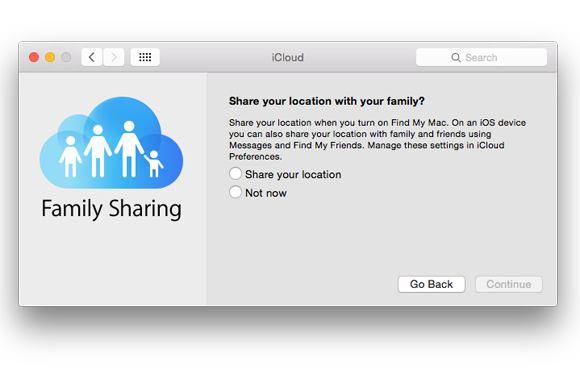This screenshot has width=580, height=388.
Task: Select the Share your location radio button
Action: [235, 173]
